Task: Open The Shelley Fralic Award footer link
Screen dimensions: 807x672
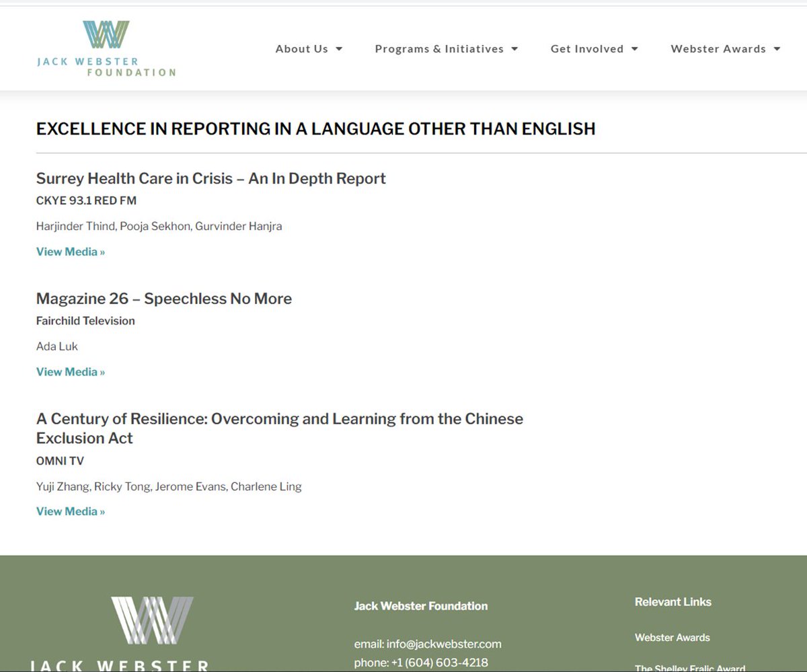Action: point(690,668)
